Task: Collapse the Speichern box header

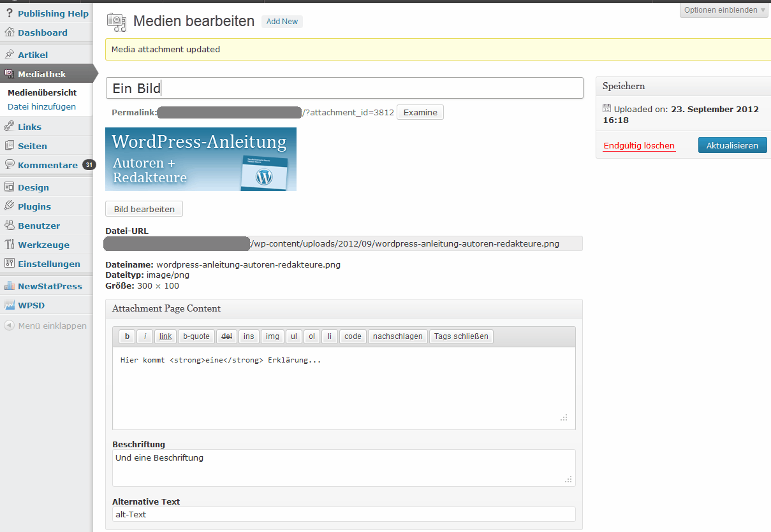Action: [x=683, y=86]
